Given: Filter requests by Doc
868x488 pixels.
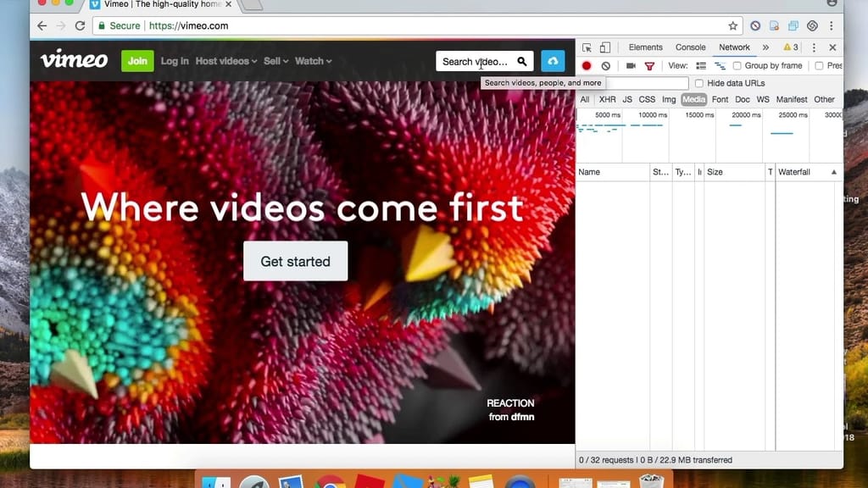Looking at the screenshot, I should point(743,100).
